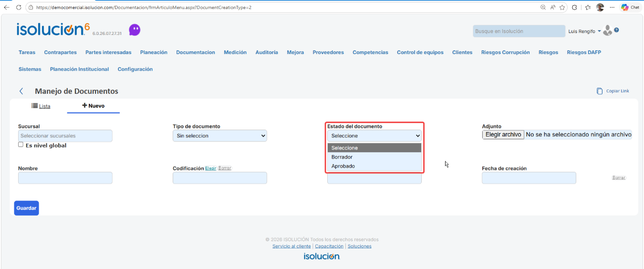Open the Tareas menu
644x269 pixels.
pos(27,53)
